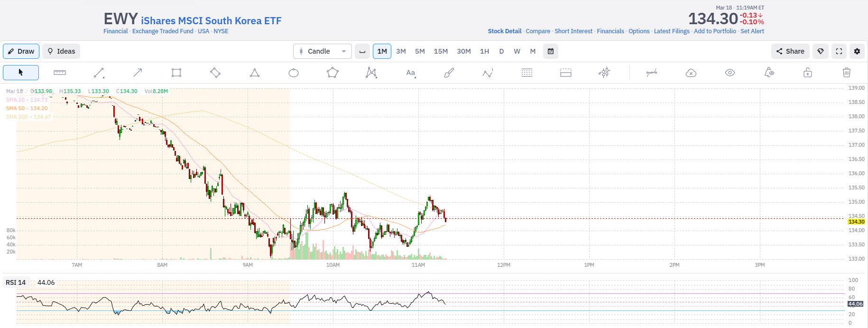Select the Fibonacci retracement grid tool
This screenshot has width=868, height=328.
click(x=527, y=73)
